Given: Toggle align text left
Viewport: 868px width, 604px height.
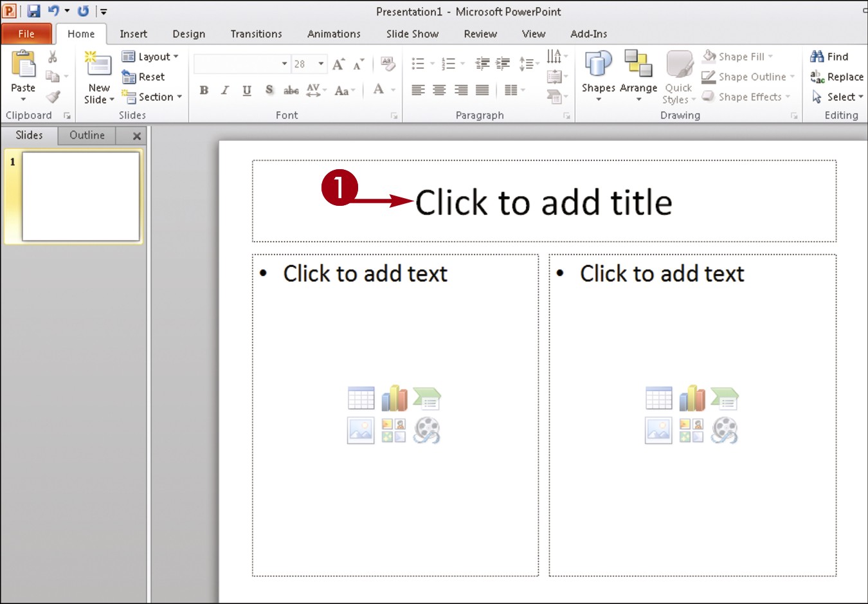Looking at the screenshot, I should coord(418,90).
